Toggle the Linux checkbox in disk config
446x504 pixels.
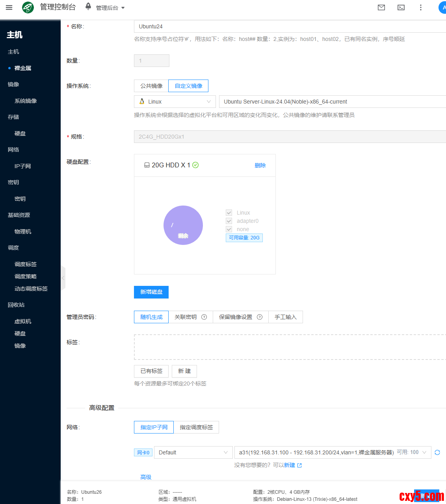pyautogui.click(x=229, y=213)
